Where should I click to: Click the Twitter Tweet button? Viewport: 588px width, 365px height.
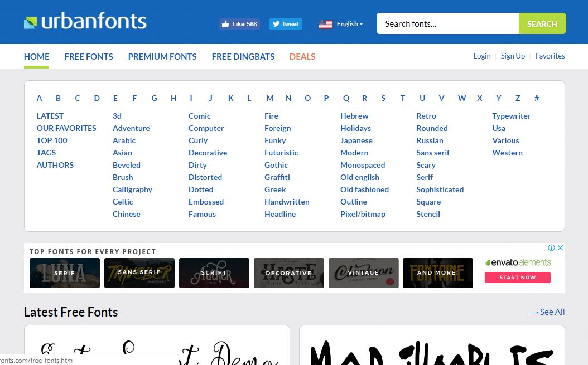click(x=286, y=24)
